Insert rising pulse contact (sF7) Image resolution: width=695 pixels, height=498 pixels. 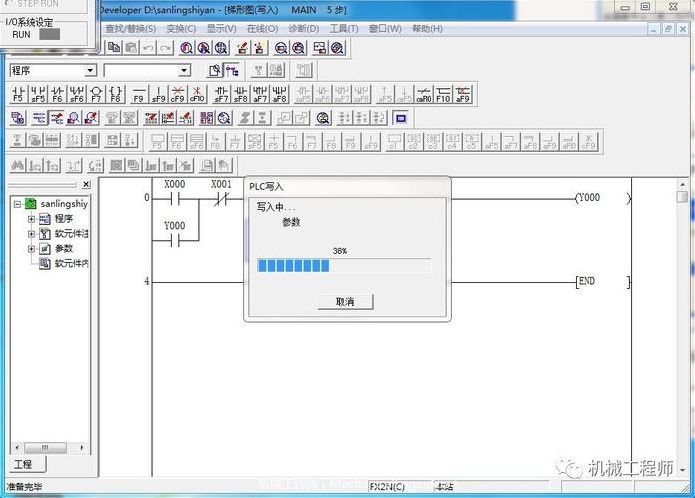point(221,94)
